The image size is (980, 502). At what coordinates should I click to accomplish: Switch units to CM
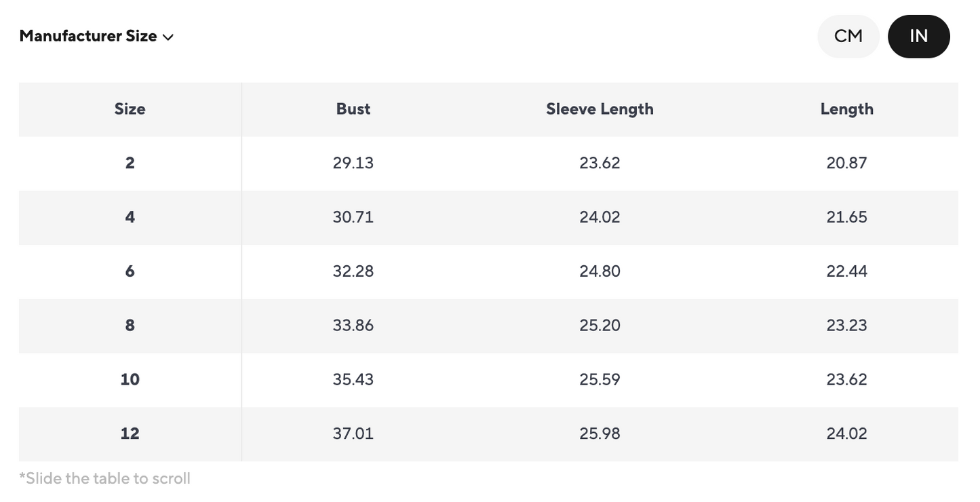coord(848,36)
